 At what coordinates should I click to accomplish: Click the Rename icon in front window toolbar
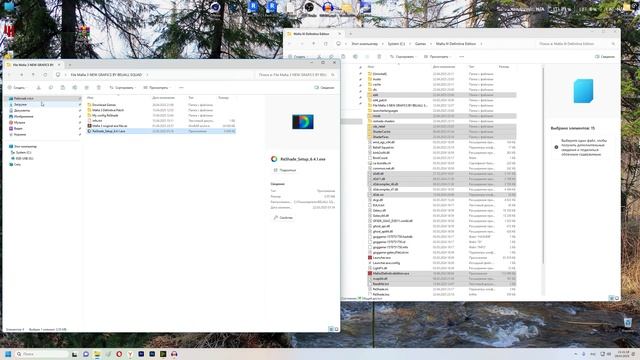click(x=75, y=88)
